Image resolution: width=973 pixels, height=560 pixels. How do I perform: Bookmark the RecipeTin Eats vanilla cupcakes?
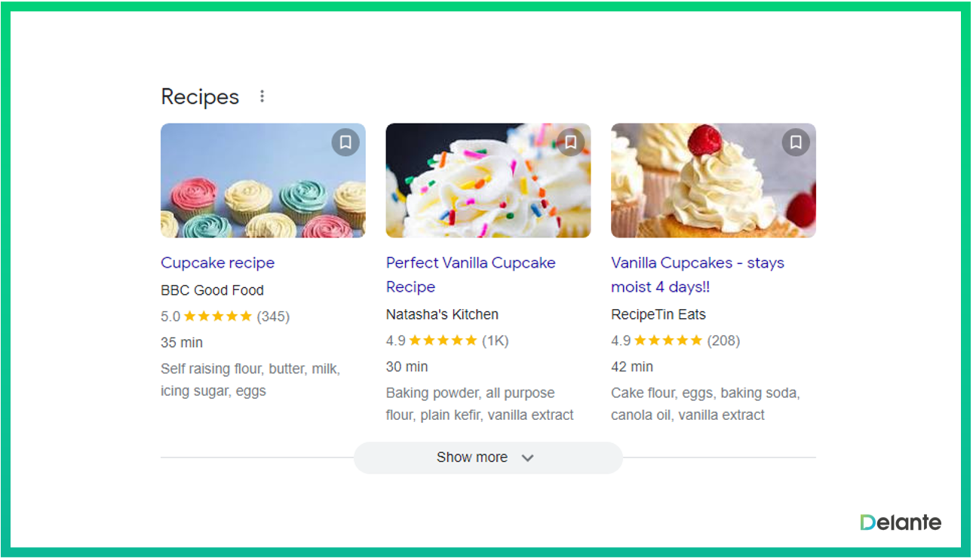pos(796,142)
